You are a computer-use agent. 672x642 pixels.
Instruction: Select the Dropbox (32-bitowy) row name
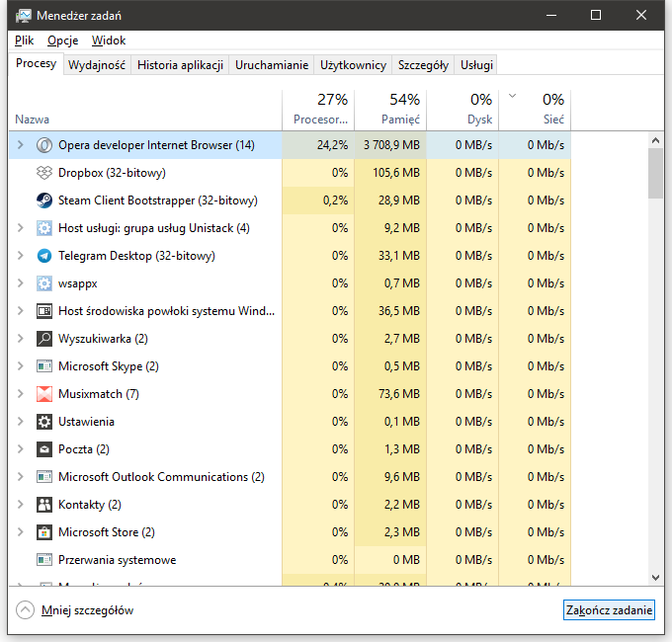[112, 173]
